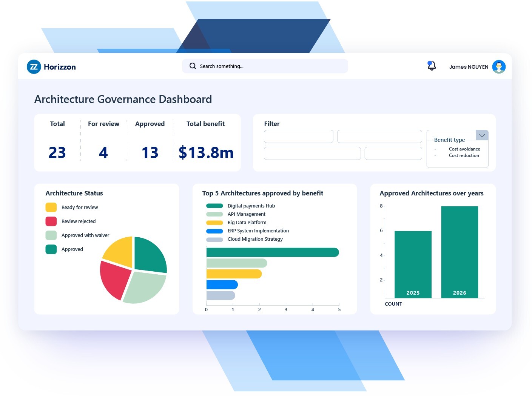Open James Nguyen's profile avatar
This screenshot has height=412, width=532.
(x=499, y=67)
